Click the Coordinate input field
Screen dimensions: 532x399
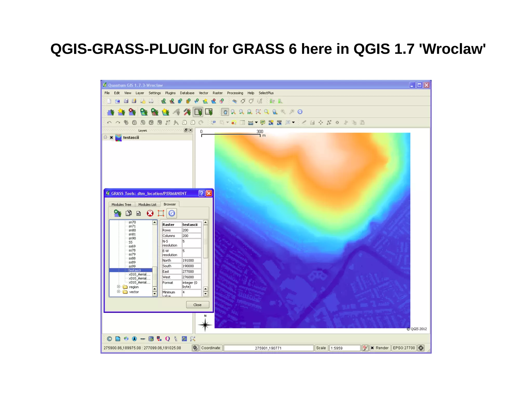click(268, 348)
